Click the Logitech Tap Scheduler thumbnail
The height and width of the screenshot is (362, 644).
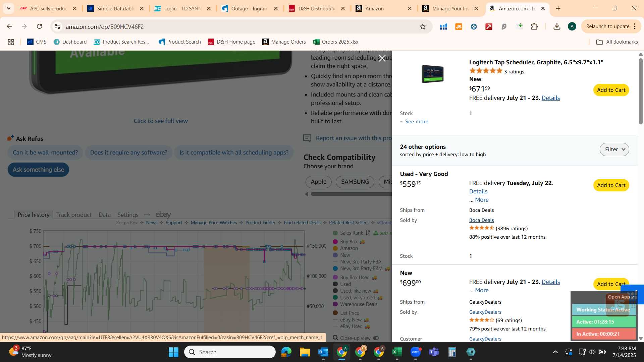[432, 74]
